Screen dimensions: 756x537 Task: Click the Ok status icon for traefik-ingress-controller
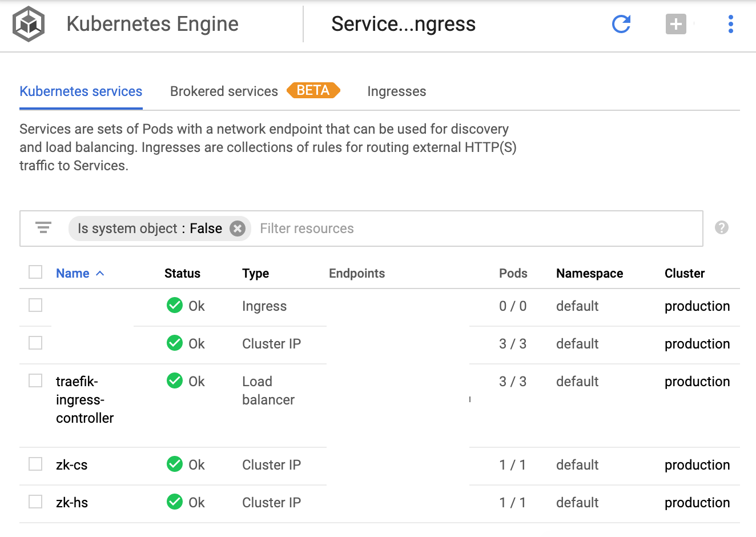tap(175, 380)
